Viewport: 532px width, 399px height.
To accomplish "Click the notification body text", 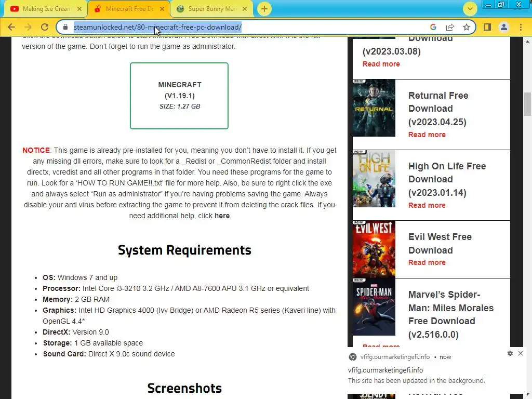I will point(416,381).
